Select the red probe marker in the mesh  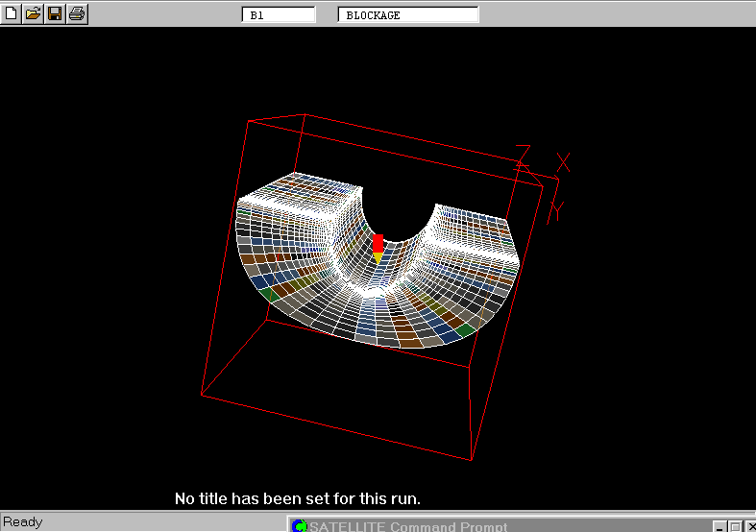click(378, 242)
